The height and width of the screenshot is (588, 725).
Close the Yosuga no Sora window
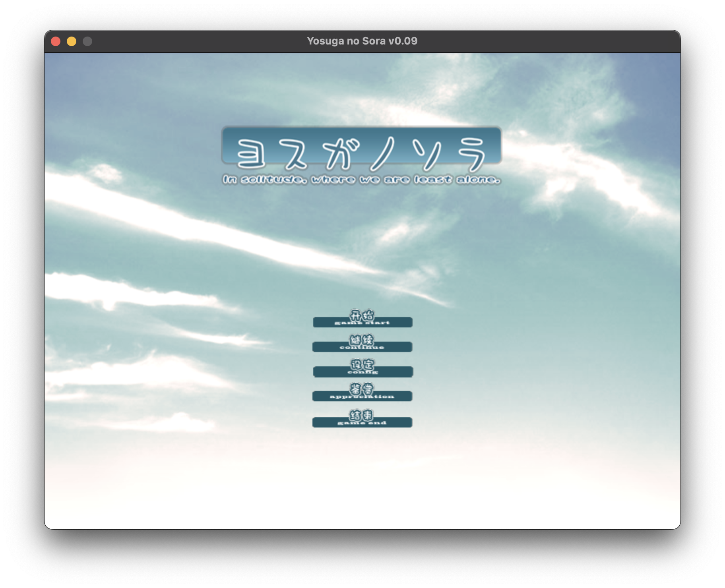coord(56,41)
